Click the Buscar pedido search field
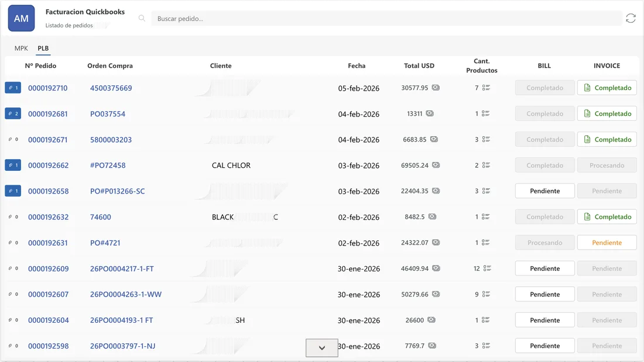This screenshot has width=644, height=362. click(x=386, y=18)
